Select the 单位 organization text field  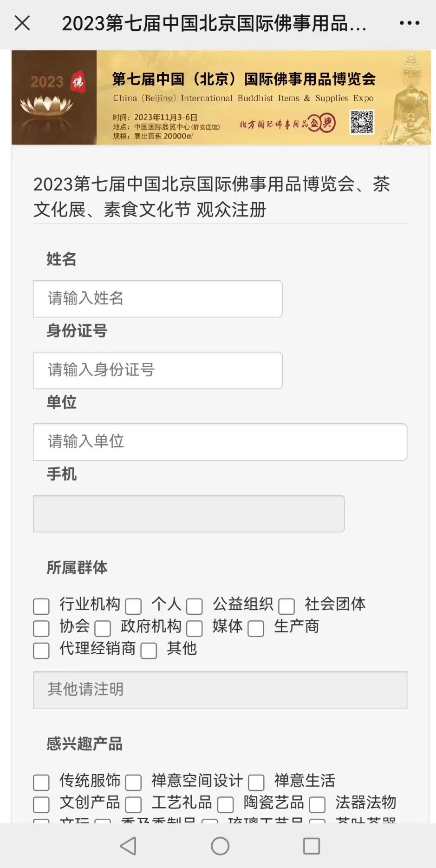click(x=220, y=441)
